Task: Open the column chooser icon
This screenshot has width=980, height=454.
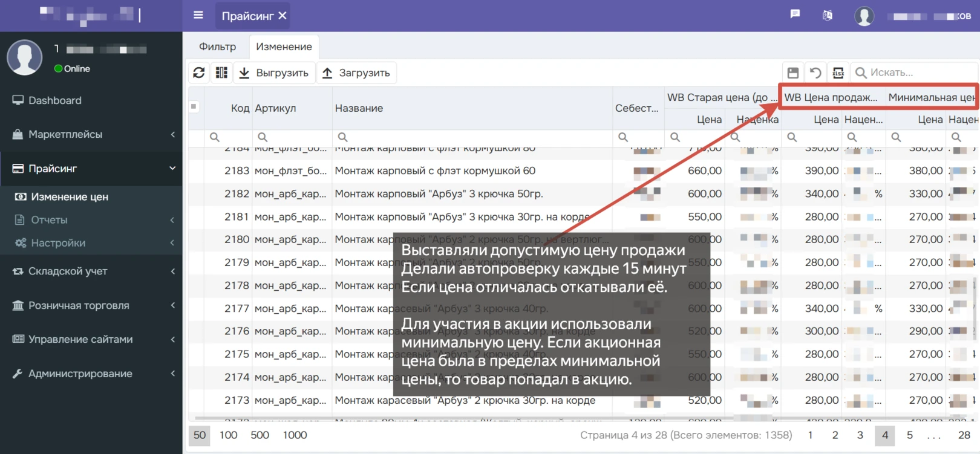Action: pyautogui.click(x=221, y=73)
